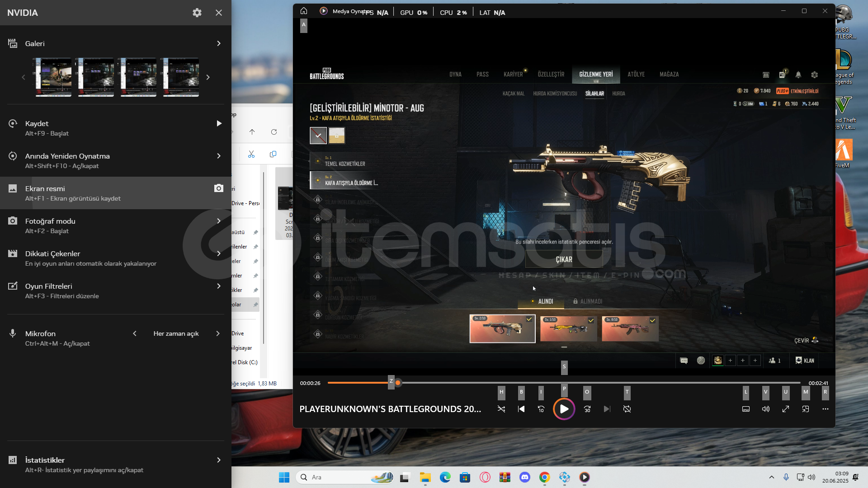Screen dimensions: 868x488
Task: Open the fourth gallery thumbnail
Action: 181,77
